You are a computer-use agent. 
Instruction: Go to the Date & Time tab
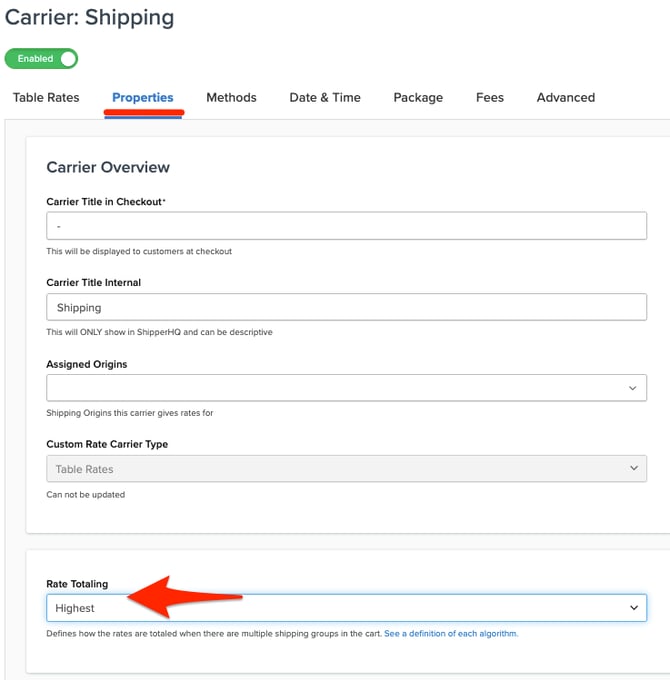[325, 98]
